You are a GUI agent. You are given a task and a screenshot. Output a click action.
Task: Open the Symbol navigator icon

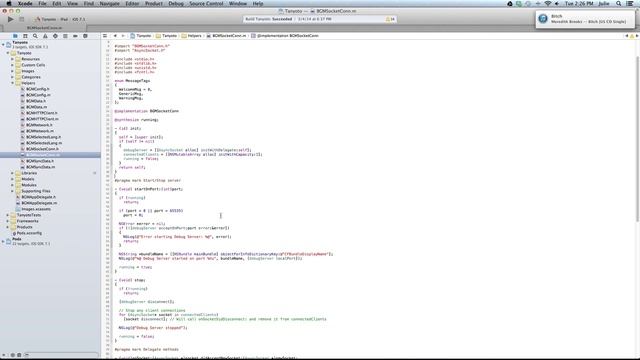pyautogui.click(x=25, y=36)
